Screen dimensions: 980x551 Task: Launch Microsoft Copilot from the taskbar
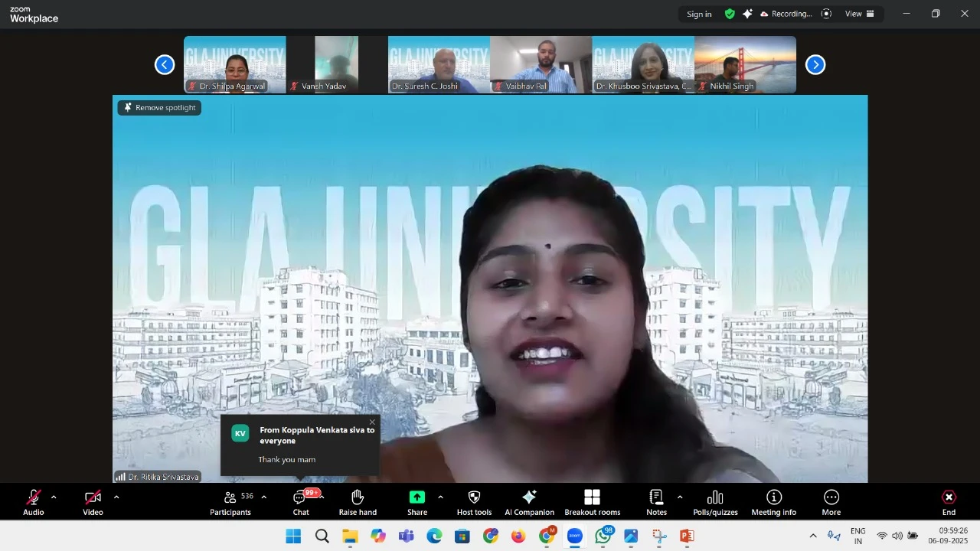(x=378, y=536)
